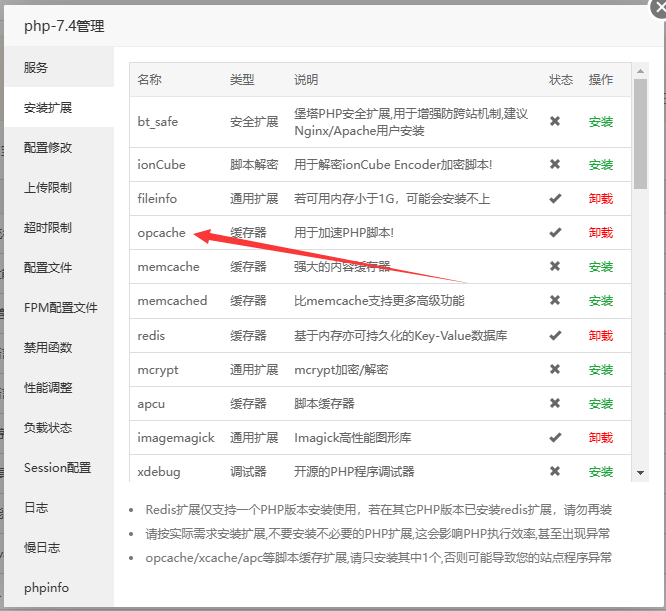Viewport: 666px width, 611px height.
Task: Click xdebug not-installed X status icon
Action: point(555,471)
